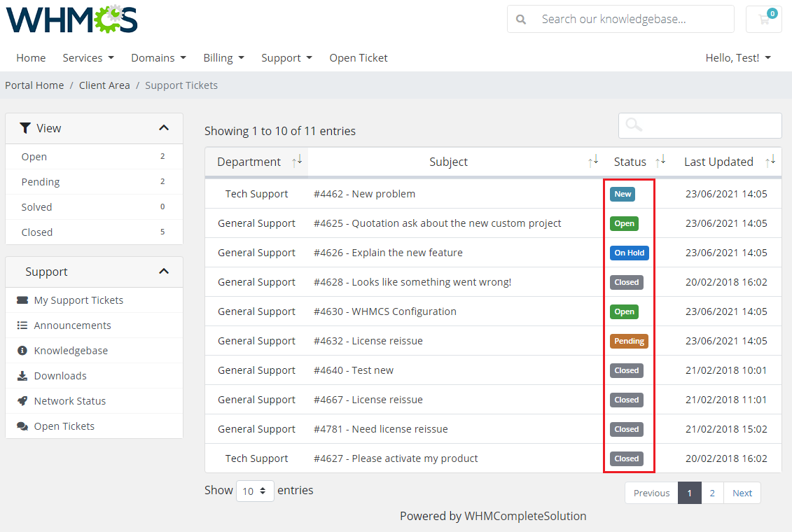Open the Domains dropdown menu
Screen dimensions: 792x532
pos(158,58)
